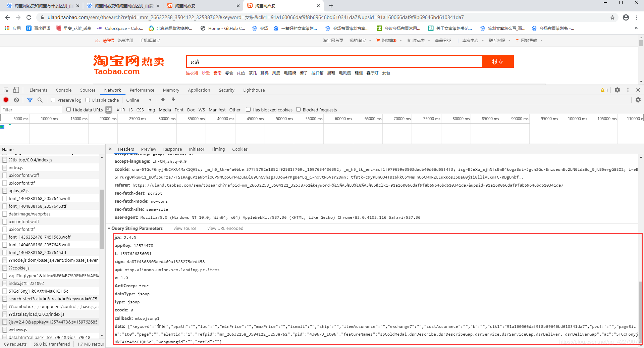This screenshot has width=644, height=348.
Task: Open DevTools more options kebab menu
Action: (628, 90)
